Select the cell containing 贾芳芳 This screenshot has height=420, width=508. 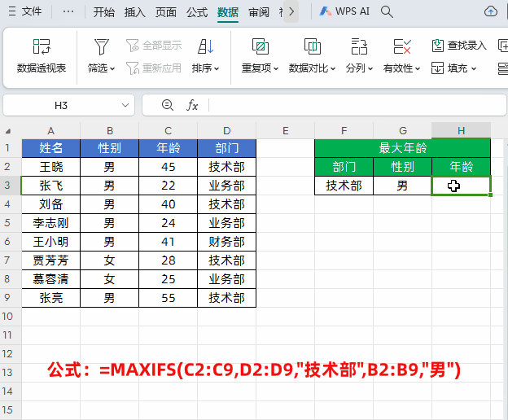click(50, 260)
